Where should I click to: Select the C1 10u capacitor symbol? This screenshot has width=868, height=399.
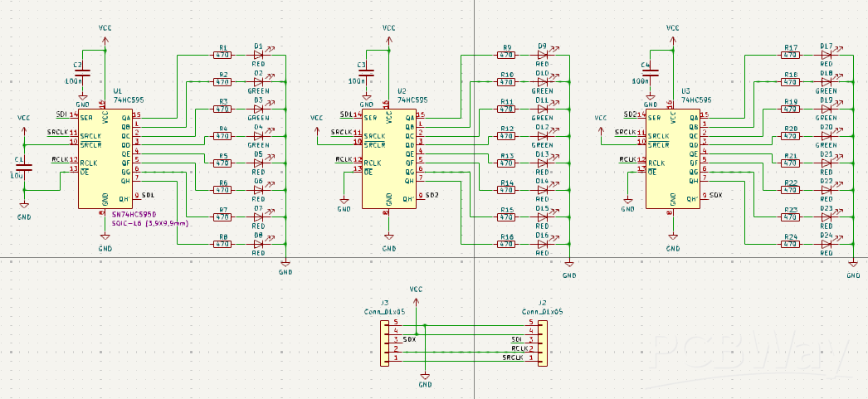23,167
